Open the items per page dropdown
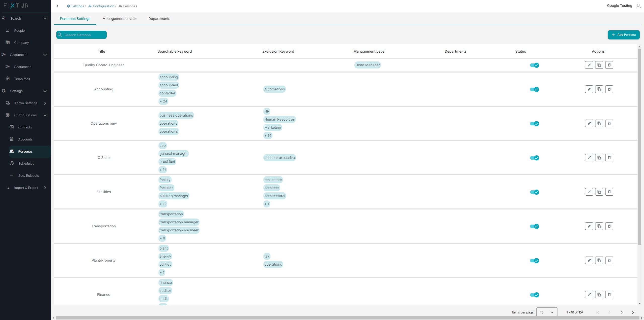Image resolution: width=644 pixels, height=320 pixels. (x=550, y=312)
